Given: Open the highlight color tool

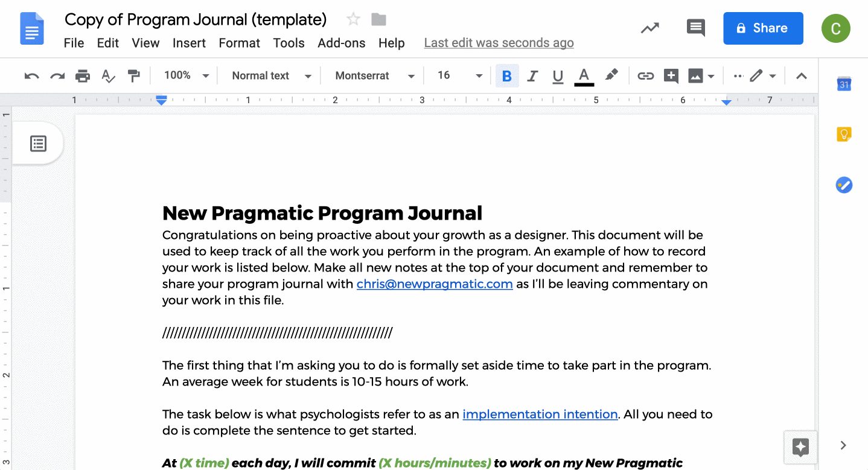Looking at the screenshot, I should click(x=611, y=75).
